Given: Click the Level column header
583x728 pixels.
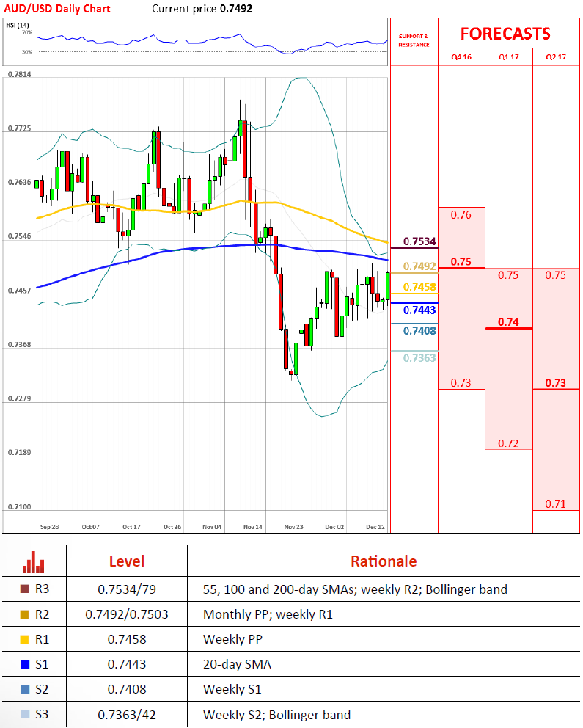Looking at the screenshot, I should [x=127, y=561].
